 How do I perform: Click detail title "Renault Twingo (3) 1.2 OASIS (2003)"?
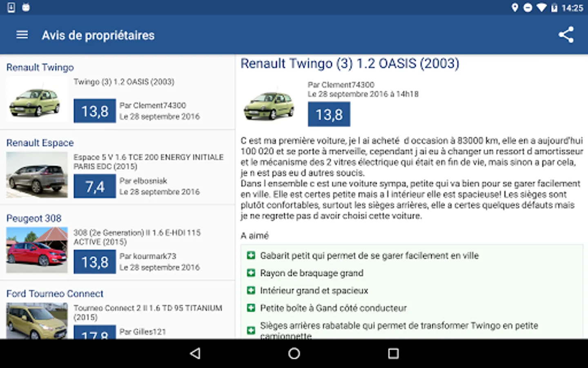pos(350,63)
